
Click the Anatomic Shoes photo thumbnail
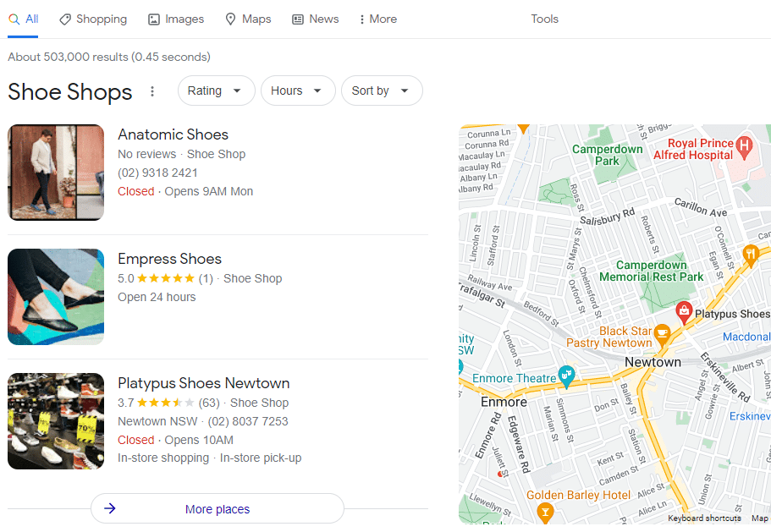tap(55, 173)
